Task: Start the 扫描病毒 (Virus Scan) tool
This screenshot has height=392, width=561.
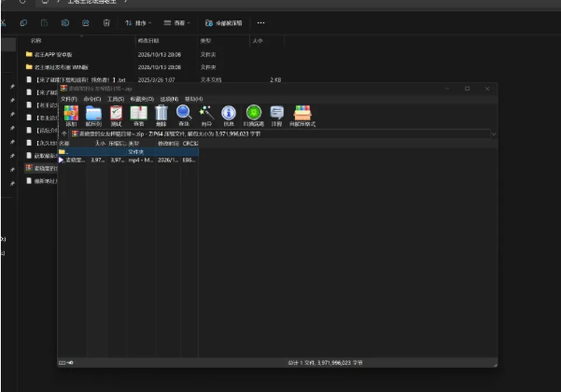Action: (254, 116)
